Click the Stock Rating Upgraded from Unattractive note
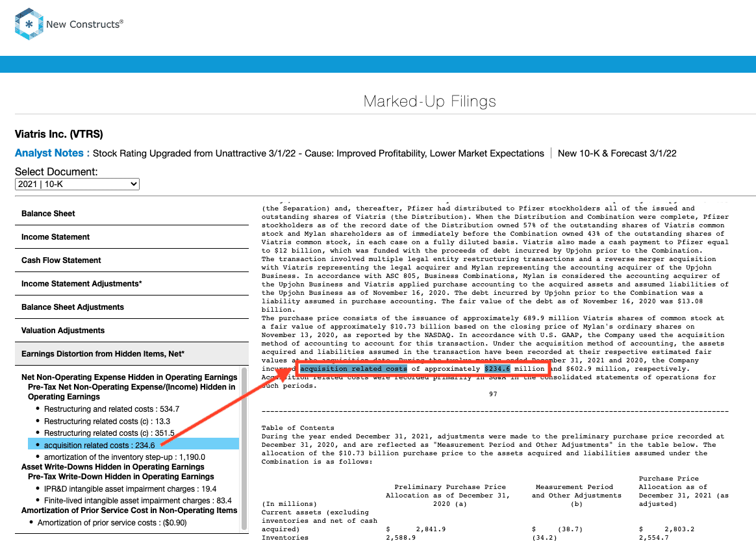The height and width of the screenshot is (541, 756). coord(318,153)
